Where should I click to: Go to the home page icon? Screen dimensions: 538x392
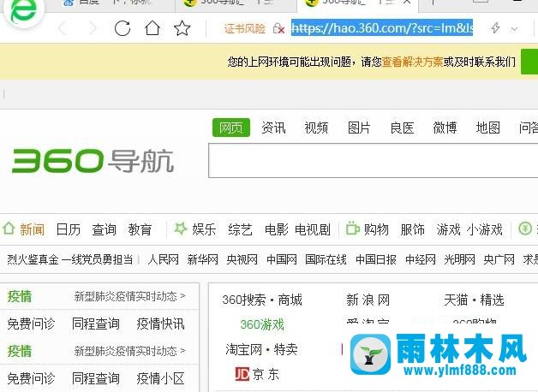pyautogui.click(x=152, y=28)
